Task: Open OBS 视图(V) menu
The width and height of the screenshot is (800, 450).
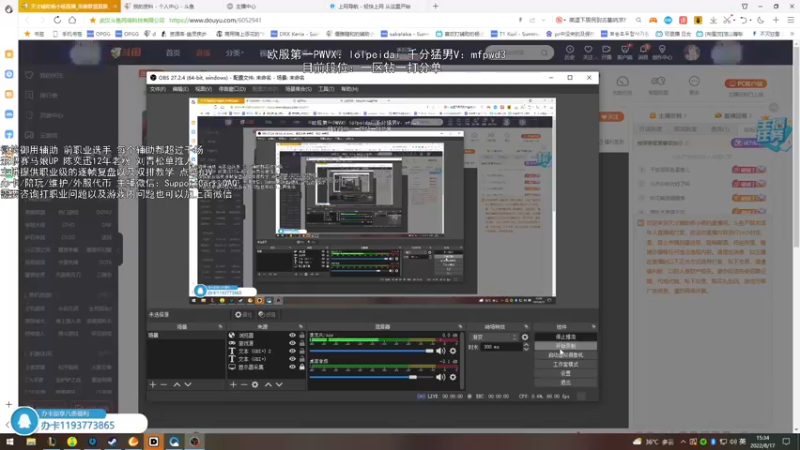Action: coord(203,89)
